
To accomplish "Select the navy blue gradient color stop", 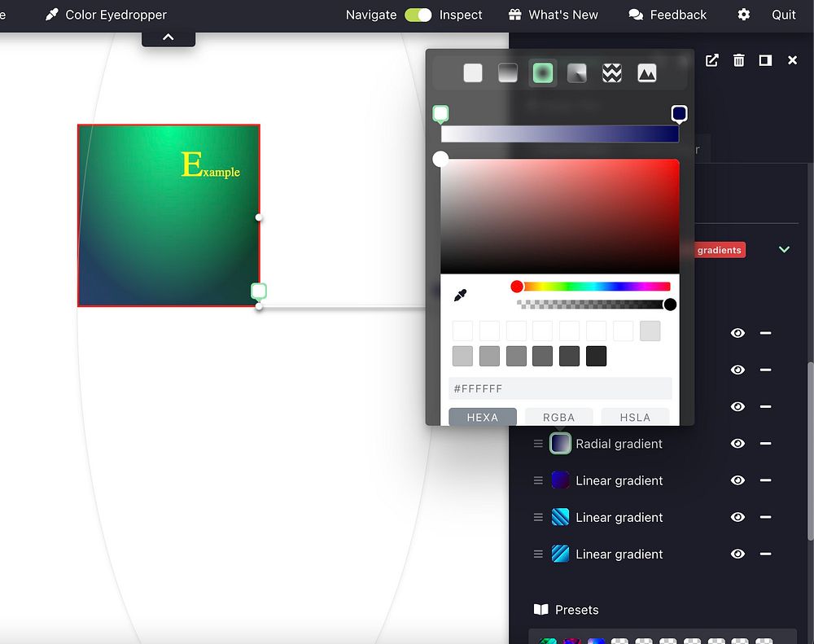I will pyautogui.click(x=679, y=114).
